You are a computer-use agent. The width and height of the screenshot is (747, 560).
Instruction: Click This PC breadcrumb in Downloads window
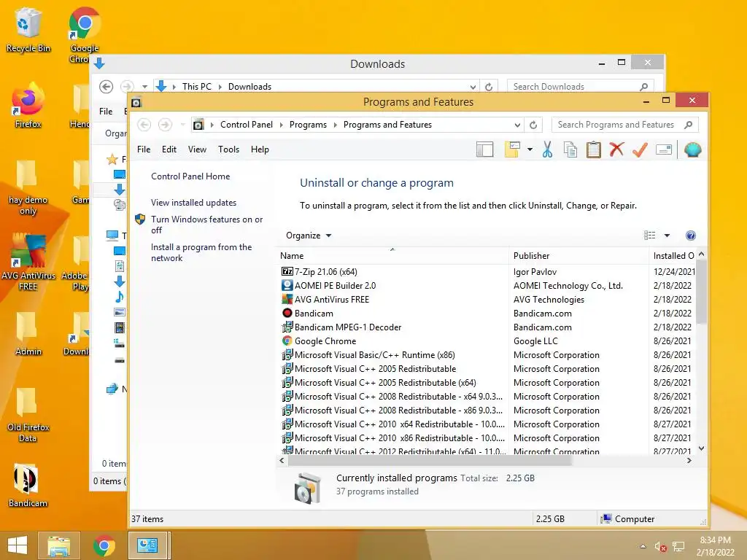[x=196, y=87]
